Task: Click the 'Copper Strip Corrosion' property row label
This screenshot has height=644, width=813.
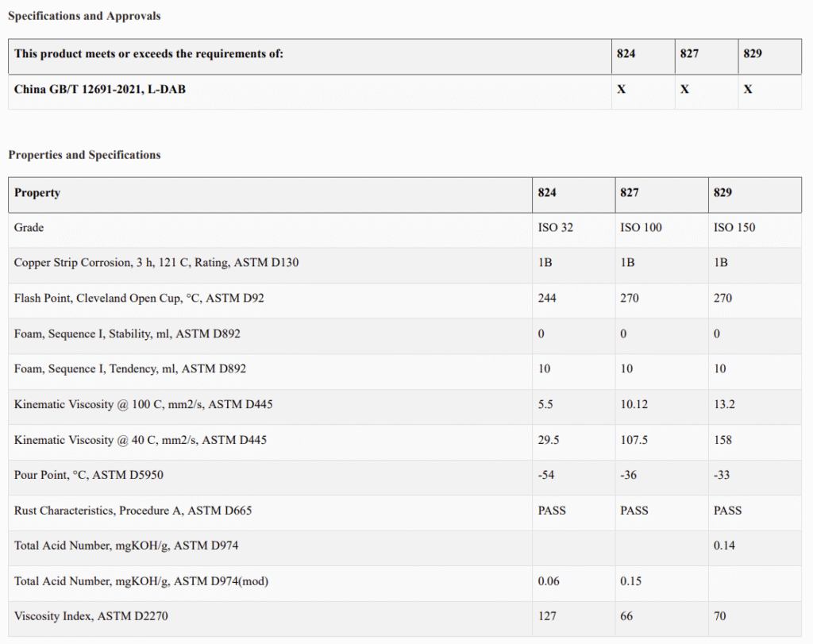Action: coord(156,263)
